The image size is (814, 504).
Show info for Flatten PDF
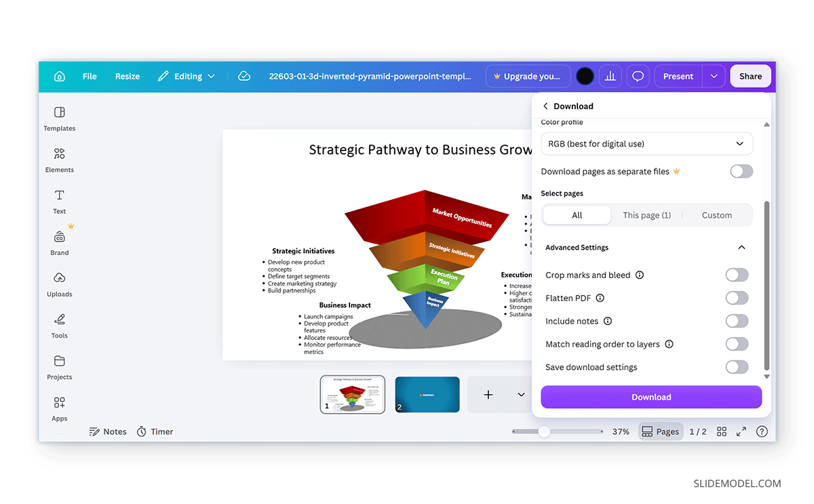coord(600,298)
